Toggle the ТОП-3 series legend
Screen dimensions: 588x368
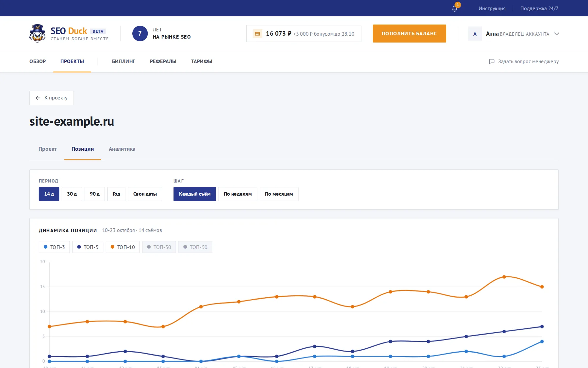[x=54, y=247]
